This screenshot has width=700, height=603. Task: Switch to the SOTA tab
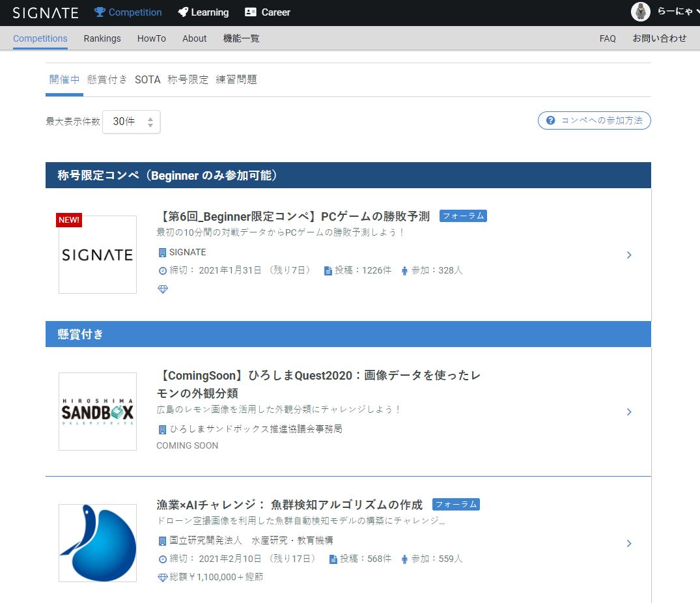point(147,79)
